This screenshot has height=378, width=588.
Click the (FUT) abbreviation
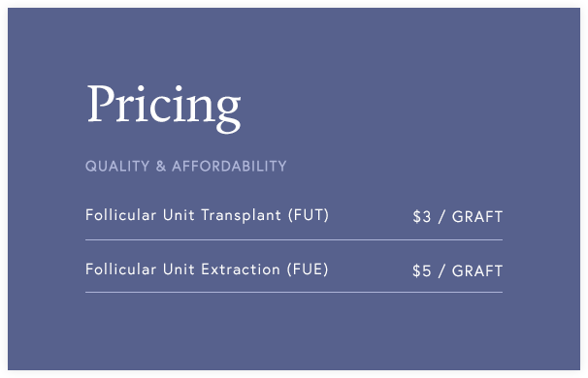309,215
